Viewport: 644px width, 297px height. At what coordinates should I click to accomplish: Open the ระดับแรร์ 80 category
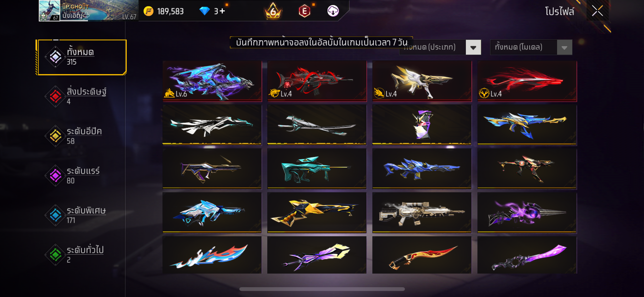tap(81, 175)
